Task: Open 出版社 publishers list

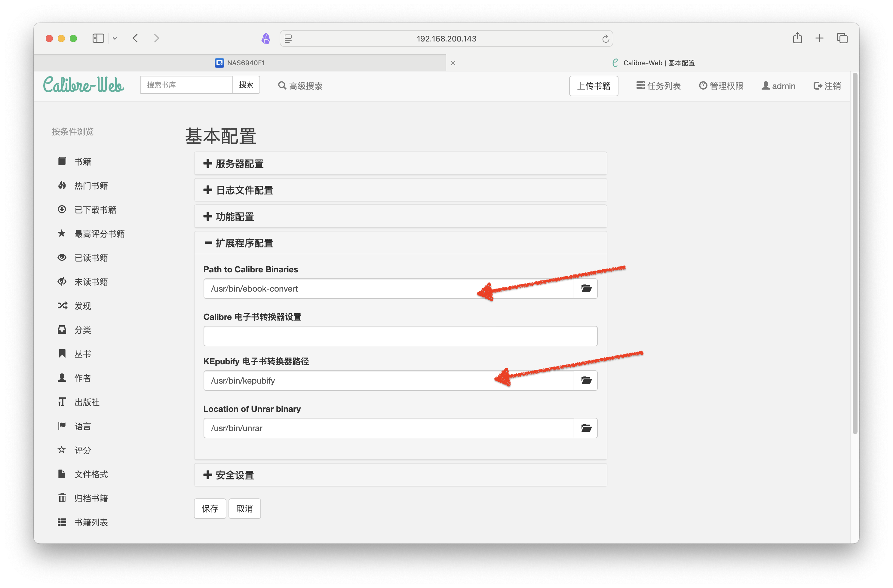Action: pos(78,402)
